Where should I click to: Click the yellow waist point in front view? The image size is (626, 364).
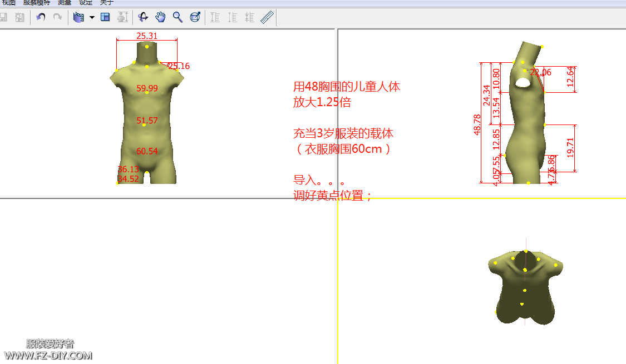[x=144, y=125]
